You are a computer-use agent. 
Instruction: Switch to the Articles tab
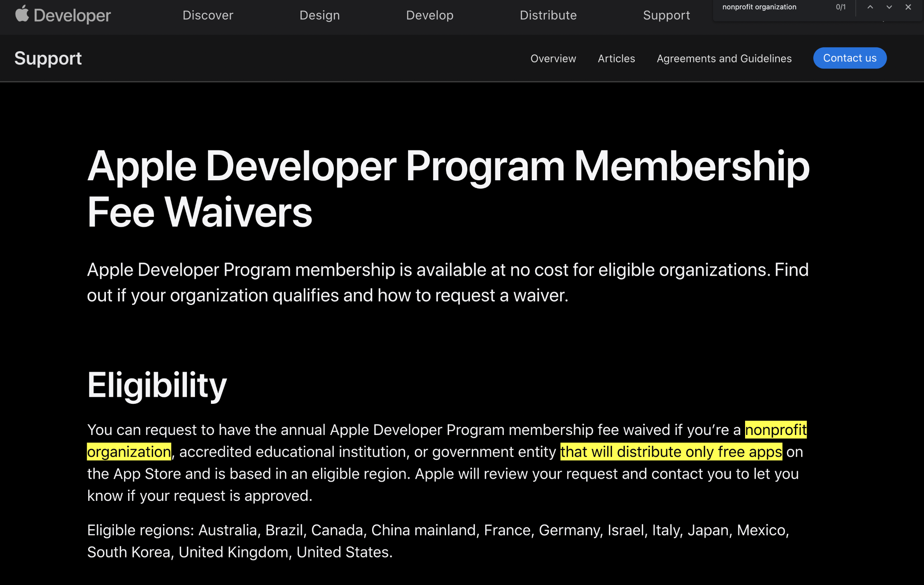pyautogui.click(x=616, y=58)
